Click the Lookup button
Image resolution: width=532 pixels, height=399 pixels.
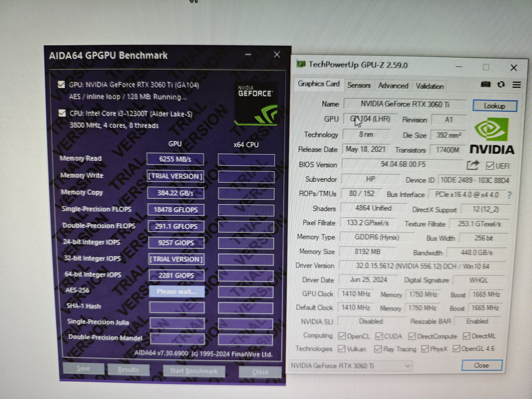coord(495,106)
